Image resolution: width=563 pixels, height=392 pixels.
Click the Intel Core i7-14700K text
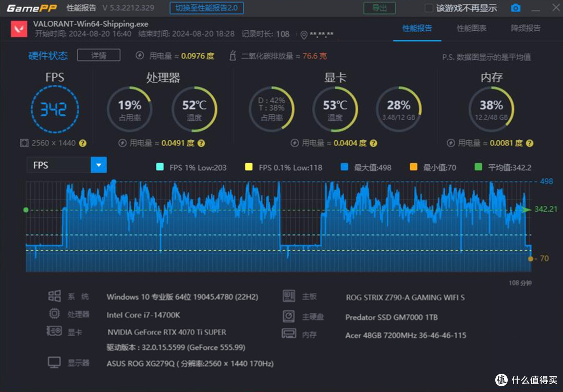click(143, 315)
